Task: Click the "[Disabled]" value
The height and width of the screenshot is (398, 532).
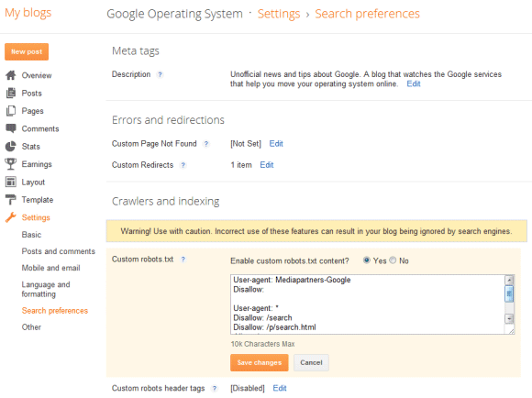Action: tap(248, 388)
